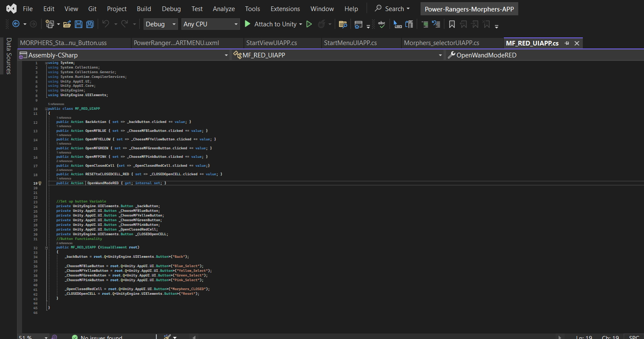Open the Assembly-CSharp project dropdown
Viewport: 644px width, 339px height.
pos(124,55)
